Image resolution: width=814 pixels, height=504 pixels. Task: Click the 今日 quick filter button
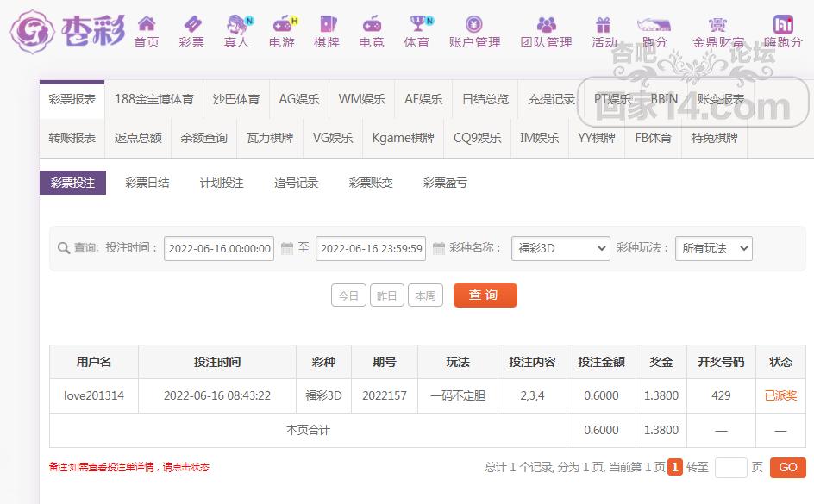click(x=348, y=296)
